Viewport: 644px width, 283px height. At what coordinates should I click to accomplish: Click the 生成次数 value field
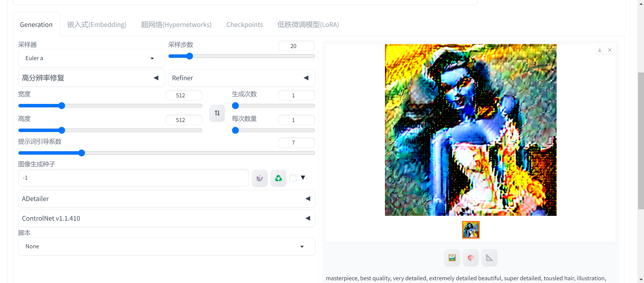coord(296,95)
